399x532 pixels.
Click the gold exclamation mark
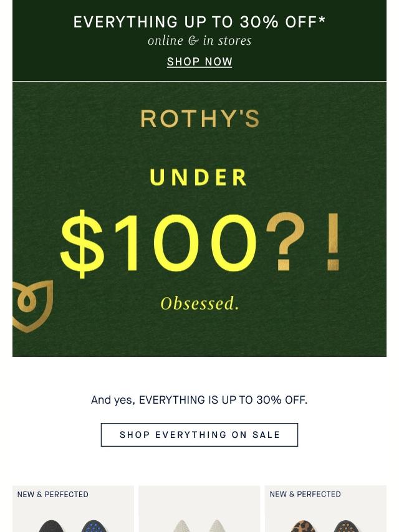click(x=334, y=243)
